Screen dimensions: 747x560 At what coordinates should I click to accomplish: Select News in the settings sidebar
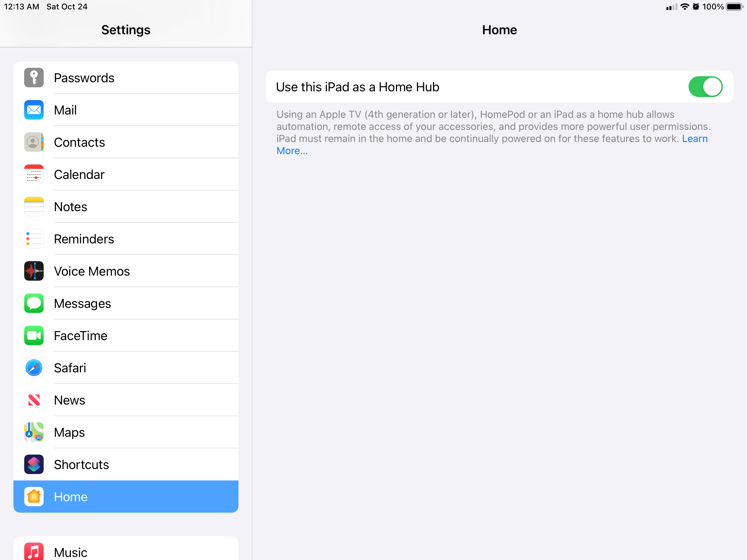click(x=70, y=400)
